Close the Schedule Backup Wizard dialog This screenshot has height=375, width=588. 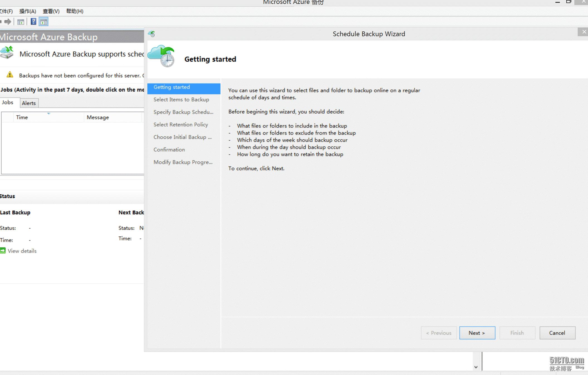[584, 32]
